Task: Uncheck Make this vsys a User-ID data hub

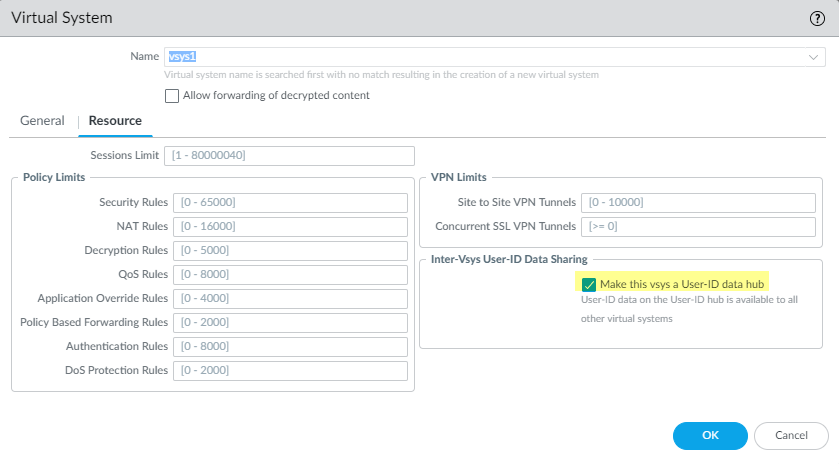Action: (589, 285)
